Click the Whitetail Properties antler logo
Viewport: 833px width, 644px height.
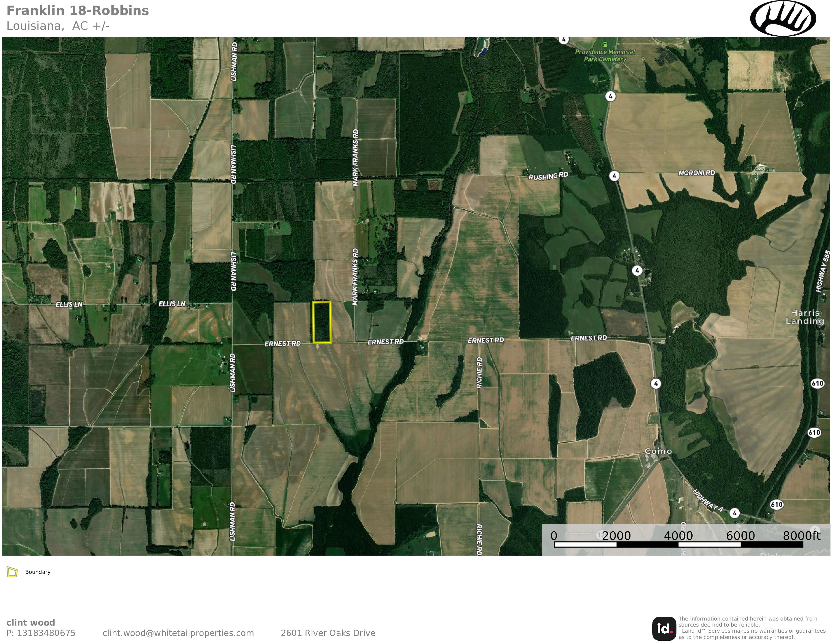coord(783,18)
